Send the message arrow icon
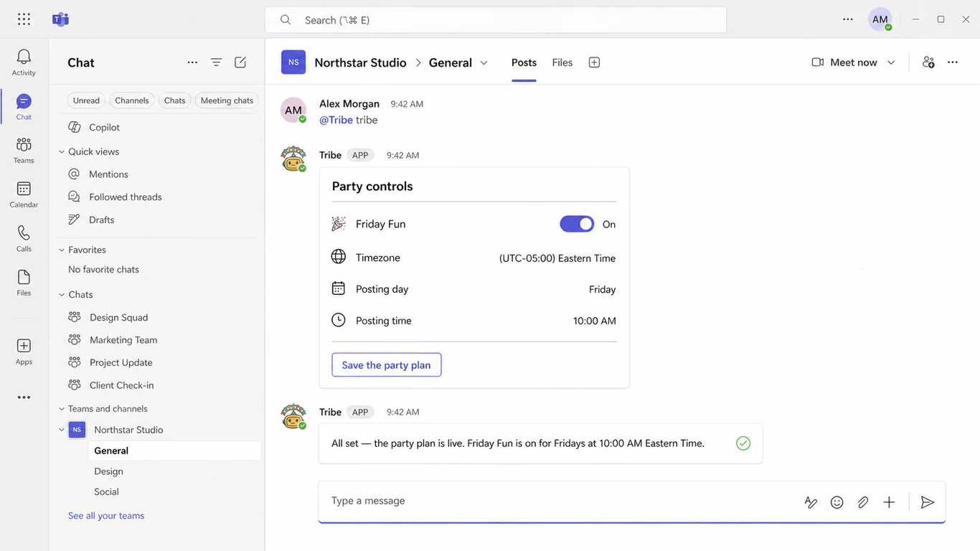 [x=928, y=502]
